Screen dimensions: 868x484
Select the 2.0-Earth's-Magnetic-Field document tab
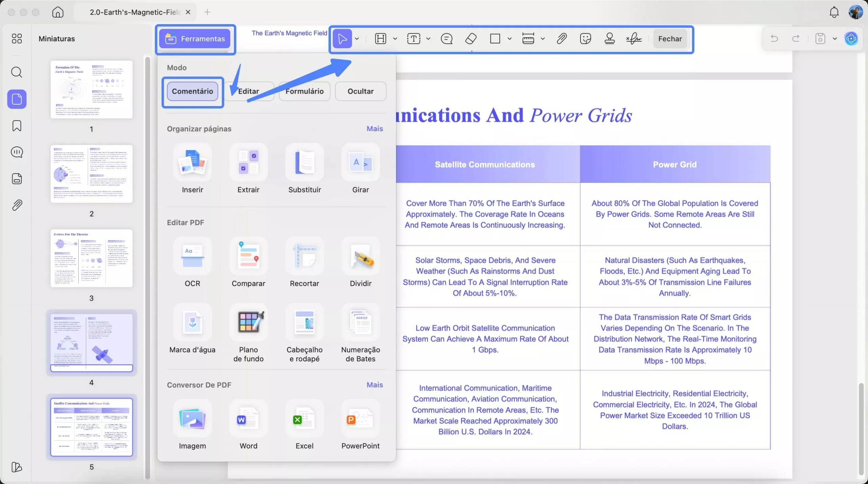[135, 12]
